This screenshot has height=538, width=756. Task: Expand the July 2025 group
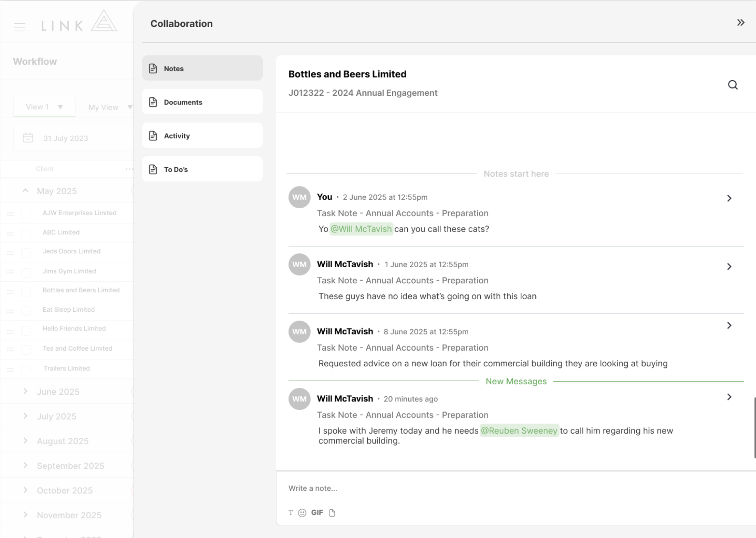coord(25,416)
